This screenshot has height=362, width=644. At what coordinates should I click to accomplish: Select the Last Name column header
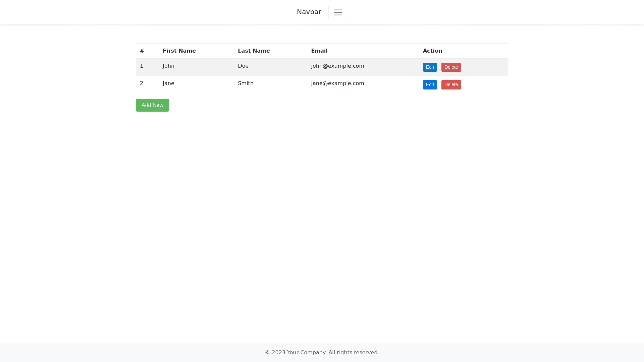click(254, 51)
